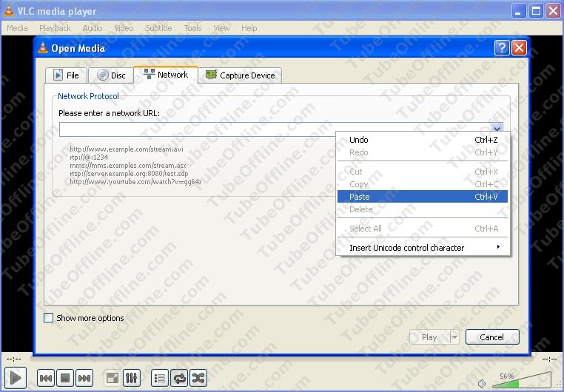Open the Media menu
The image size is (564, 392).
point(17,28)
